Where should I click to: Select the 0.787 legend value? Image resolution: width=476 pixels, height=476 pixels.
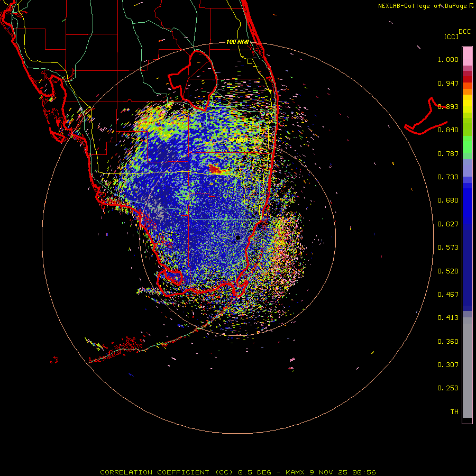click(x=448, y=153)
